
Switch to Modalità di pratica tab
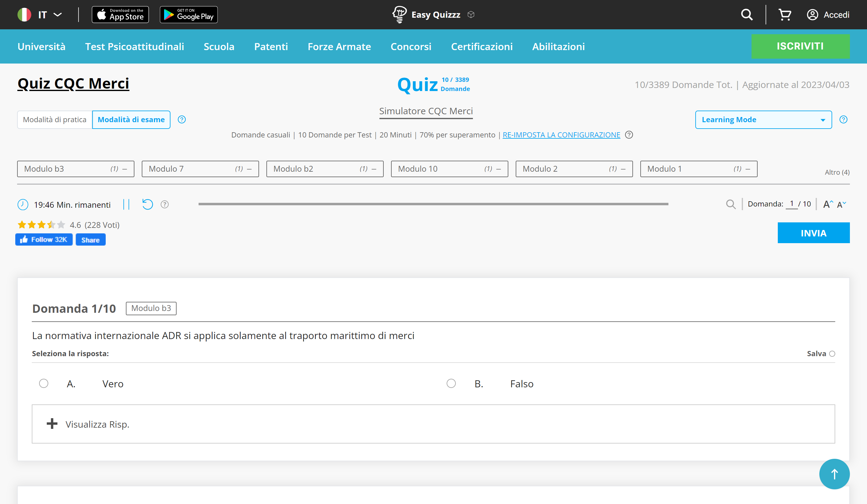(x=55, y=120)
